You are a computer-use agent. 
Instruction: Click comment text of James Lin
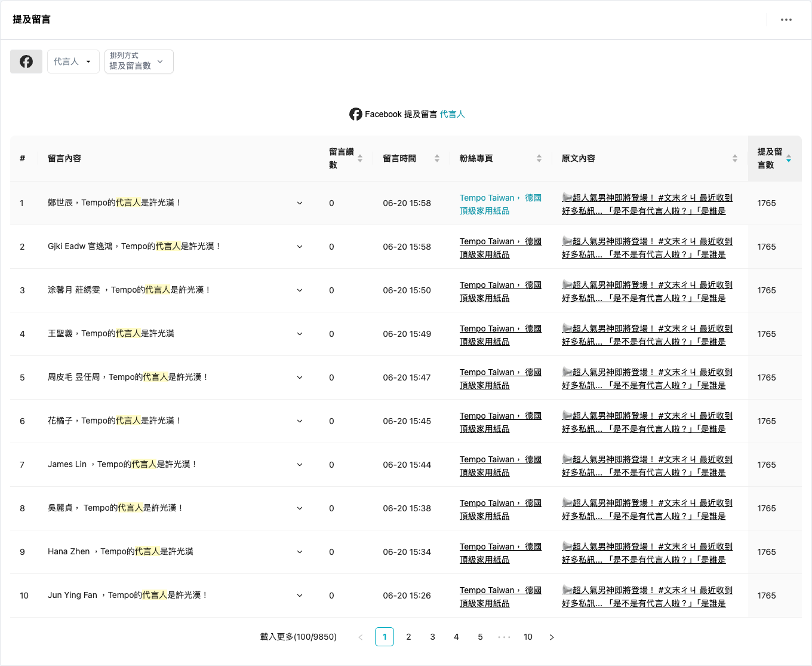point(122,464)
